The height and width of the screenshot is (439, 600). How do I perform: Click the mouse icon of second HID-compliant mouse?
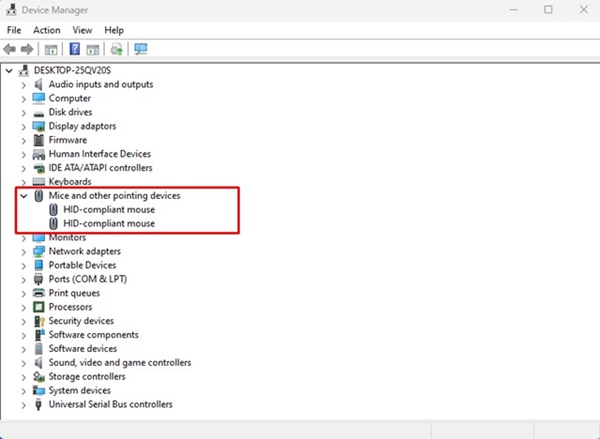pyautogui.click(x=54, y=224)
